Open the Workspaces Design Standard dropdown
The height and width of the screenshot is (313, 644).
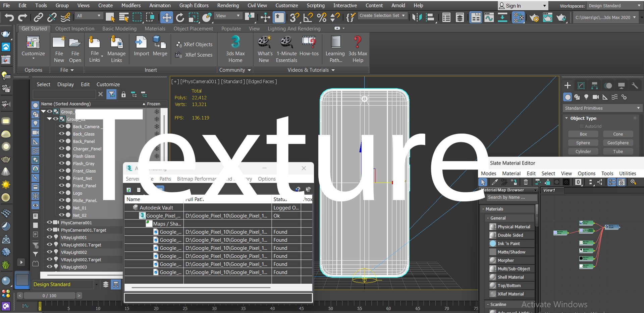coord(614,6)
